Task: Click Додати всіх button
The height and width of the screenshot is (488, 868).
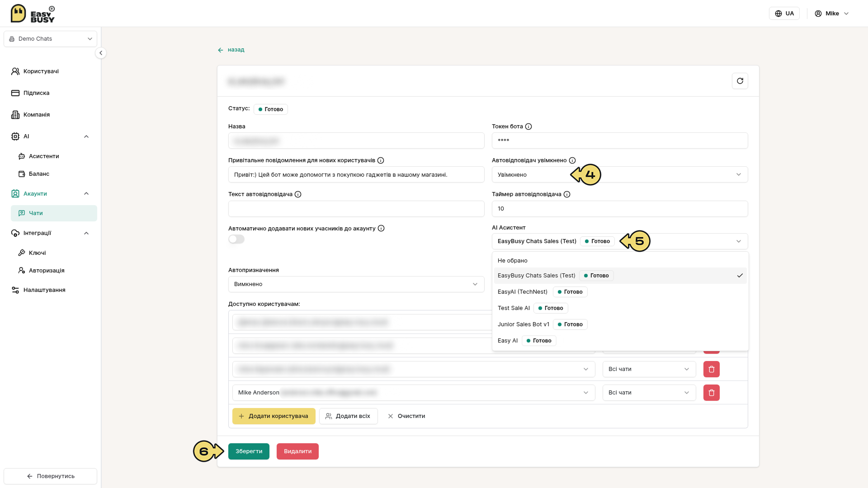Action: (348, 416)
